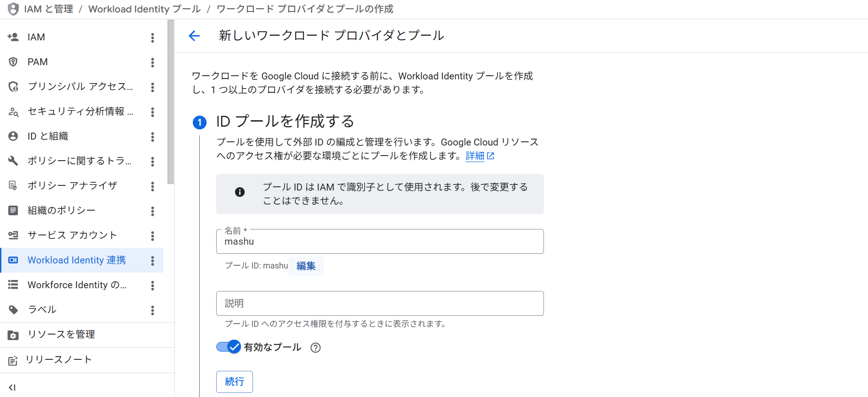This screenshot has height=397, width=868.
Task: Open the more options menu for IAM
Action: [153, 38]
